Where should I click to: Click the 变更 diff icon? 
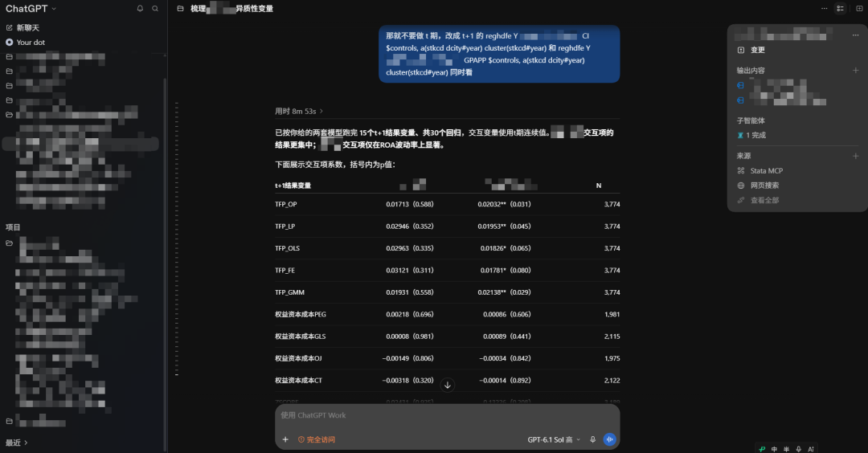tap(741, 50)
